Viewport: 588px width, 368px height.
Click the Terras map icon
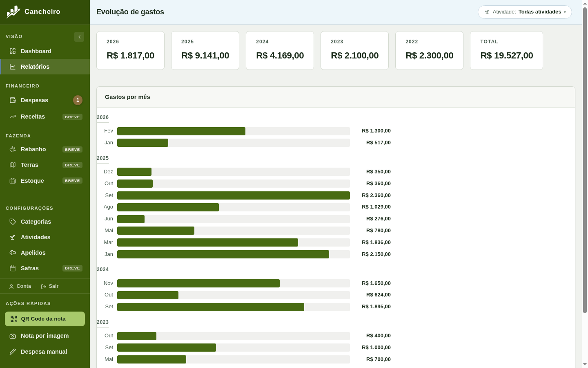click(13, 165)
